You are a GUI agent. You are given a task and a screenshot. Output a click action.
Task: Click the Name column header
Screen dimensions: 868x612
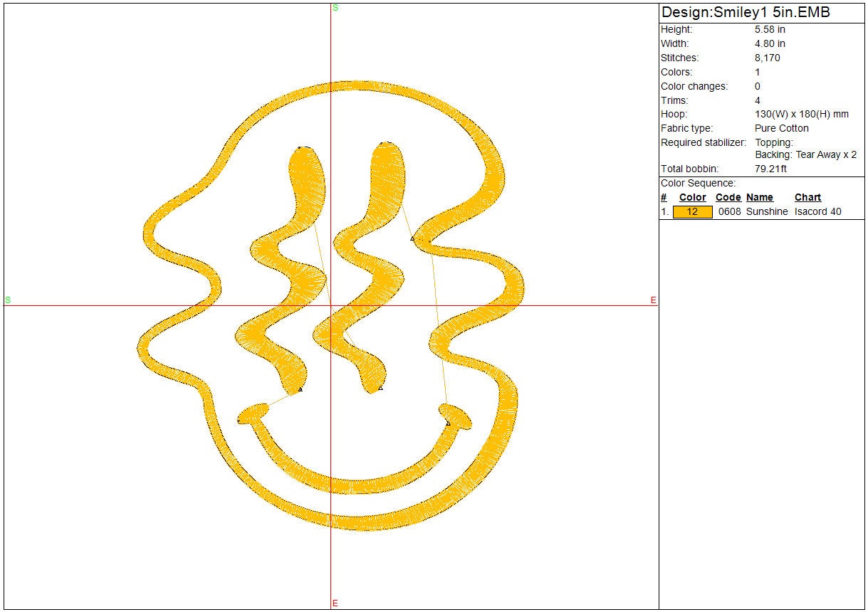[759, 197]
